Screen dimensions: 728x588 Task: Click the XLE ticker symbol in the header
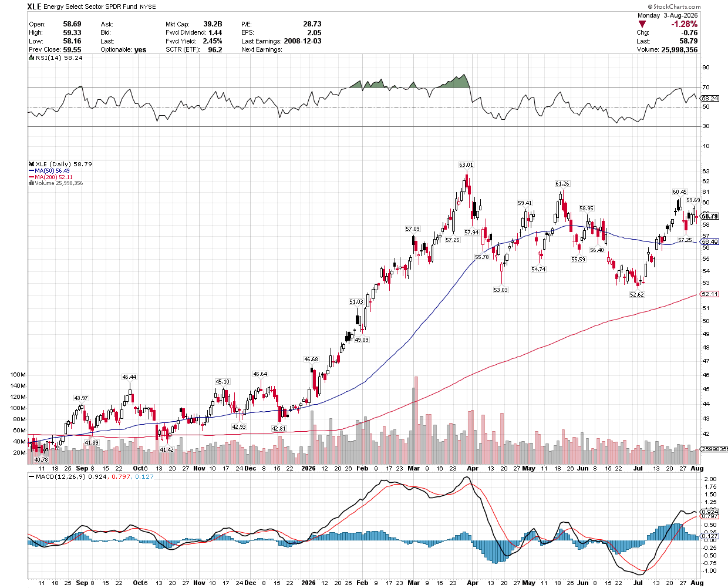tap(35, 6)
